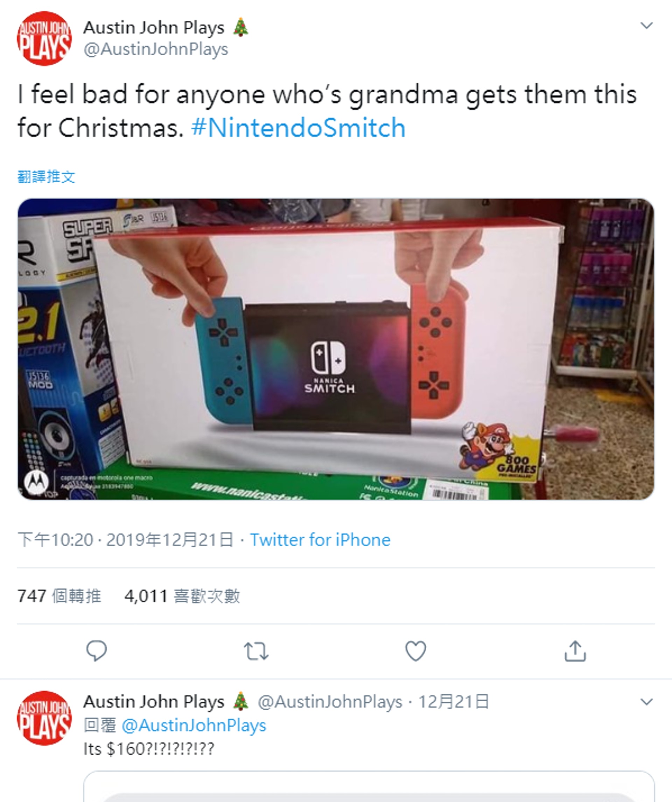Expand the reply tweet options chevron
672x802 pixels.
646,702
